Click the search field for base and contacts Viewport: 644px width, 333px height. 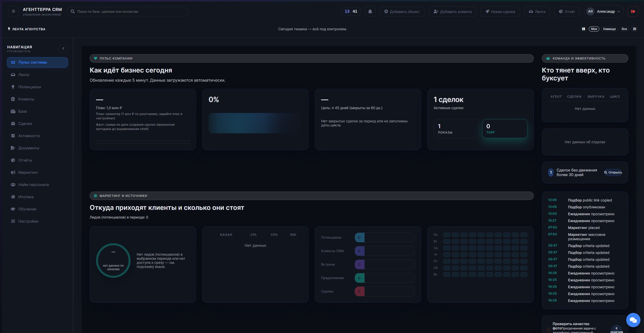click(x=128, y=11)
